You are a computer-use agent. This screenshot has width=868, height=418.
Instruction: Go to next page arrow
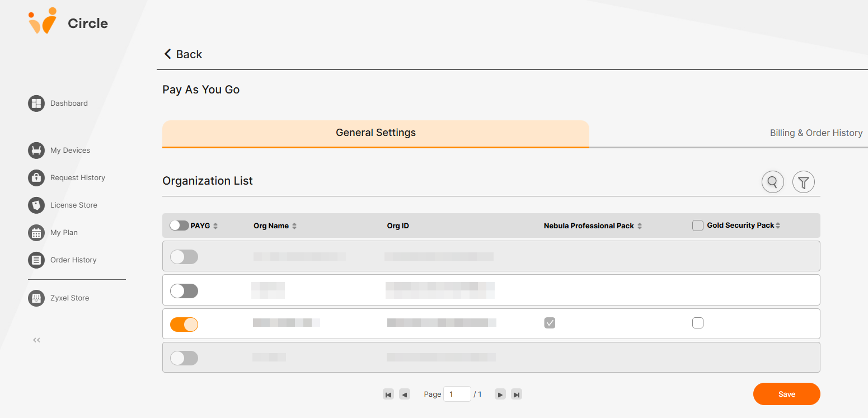click(x=500, y=394)
